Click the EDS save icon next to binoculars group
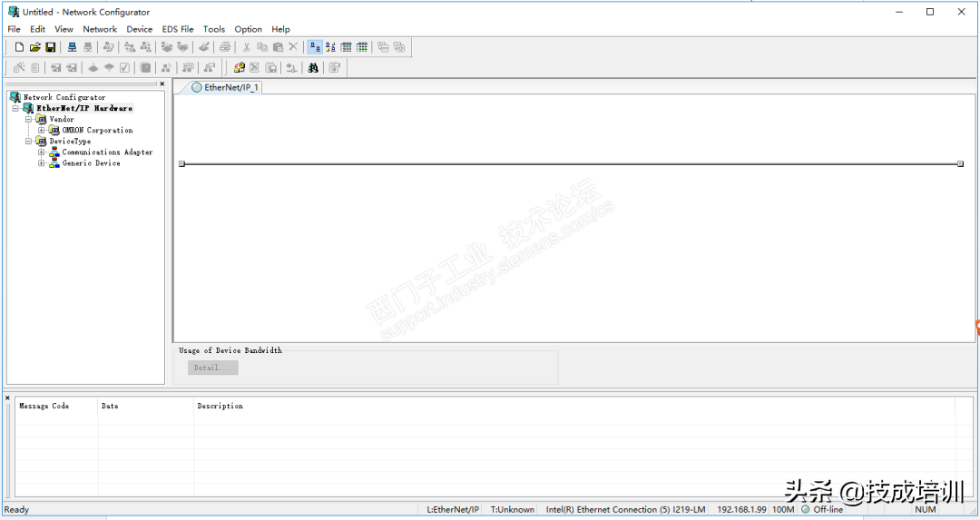This screenshot has height=520, width=980. [x=270, y=68]
